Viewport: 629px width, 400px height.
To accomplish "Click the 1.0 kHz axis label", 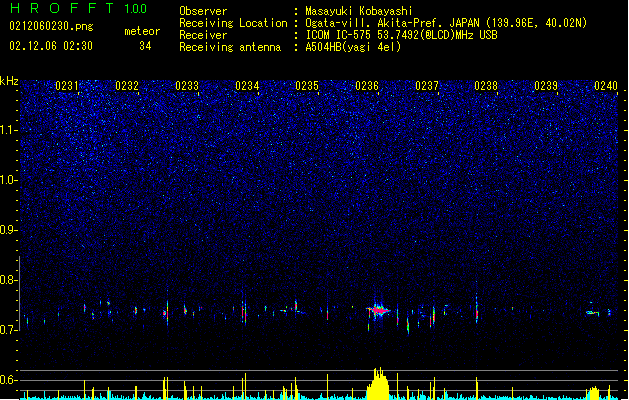I will tap(8, 180).
